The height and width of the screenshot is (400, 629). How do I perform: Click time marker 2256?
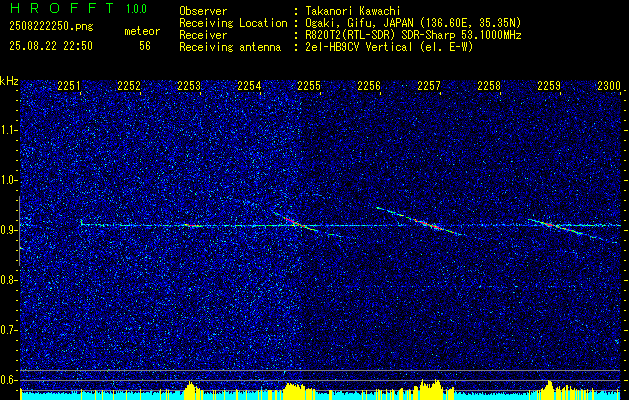[x=369, y=86]
